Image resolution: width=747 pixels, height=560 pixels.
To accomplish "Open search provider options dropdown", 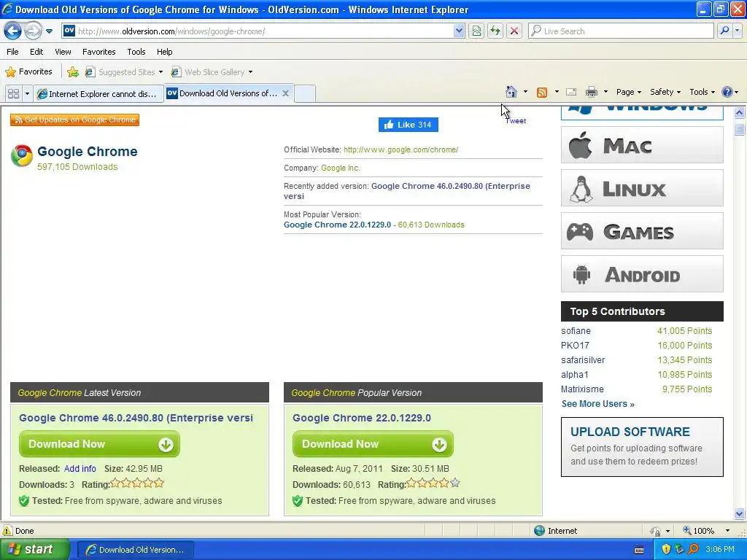I will pos(737,31).
